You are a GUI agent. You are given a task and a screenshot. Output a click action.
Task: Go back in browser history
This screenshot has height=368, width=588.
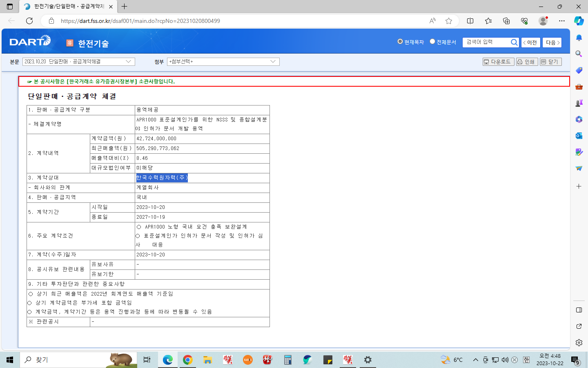[11, 21]
